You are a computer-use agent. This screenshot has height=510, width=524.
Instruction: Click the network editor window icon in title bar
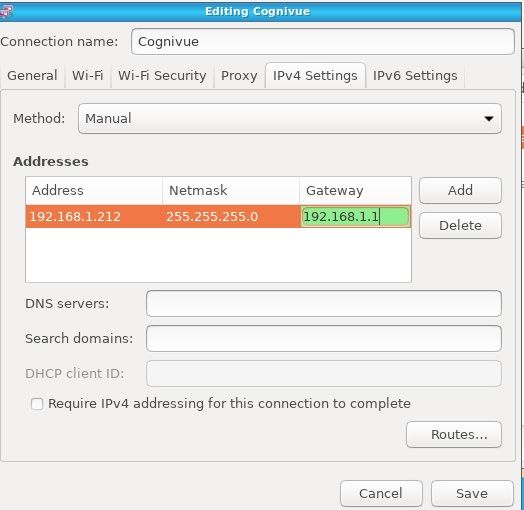[6, 11]
